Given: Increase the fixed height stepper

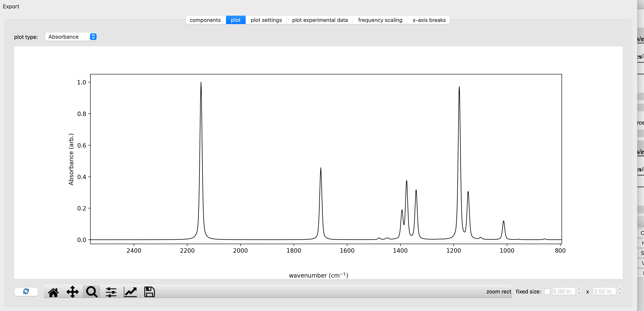Looking at the screenshot, I should pyautogui.click(x=620, y=289).
